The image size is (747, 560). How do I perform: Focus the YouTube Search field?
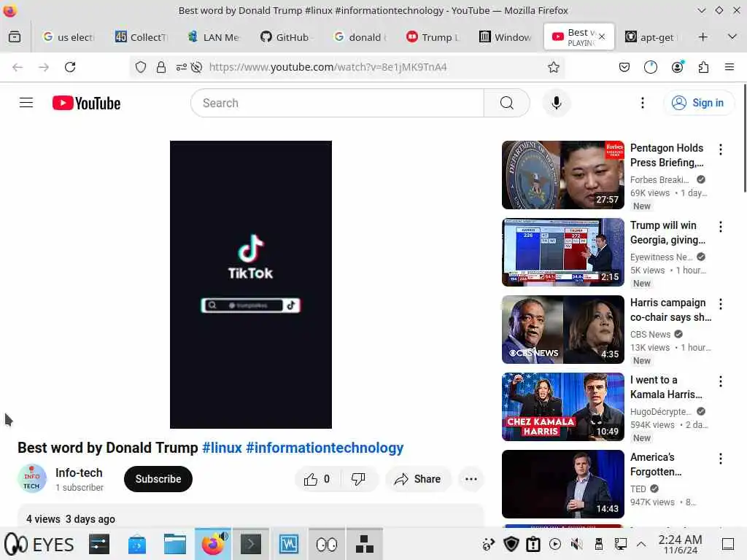tap(337, 103)
